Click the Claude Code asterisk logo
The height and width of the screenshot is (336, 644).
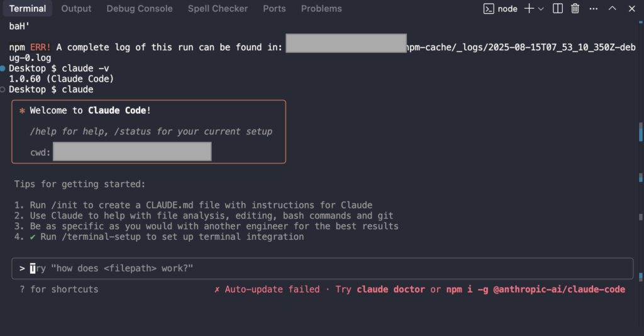coord(22,111)
